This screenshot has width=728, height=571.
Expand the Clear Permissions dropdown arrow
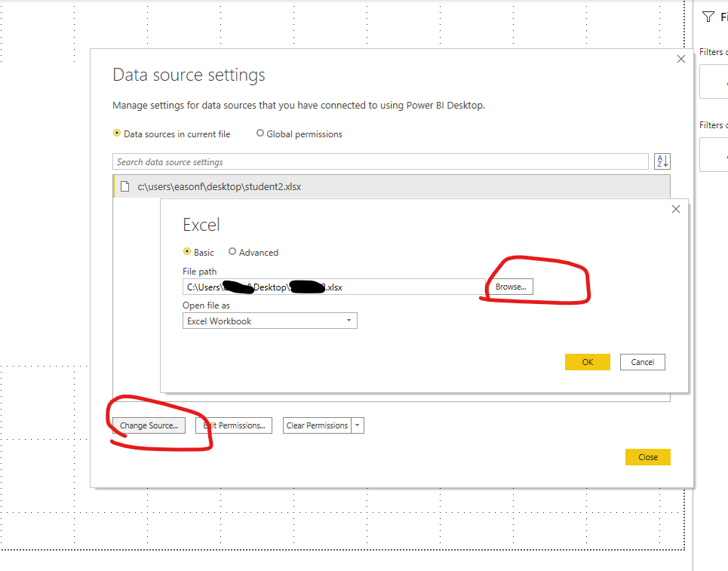point(358,425)
